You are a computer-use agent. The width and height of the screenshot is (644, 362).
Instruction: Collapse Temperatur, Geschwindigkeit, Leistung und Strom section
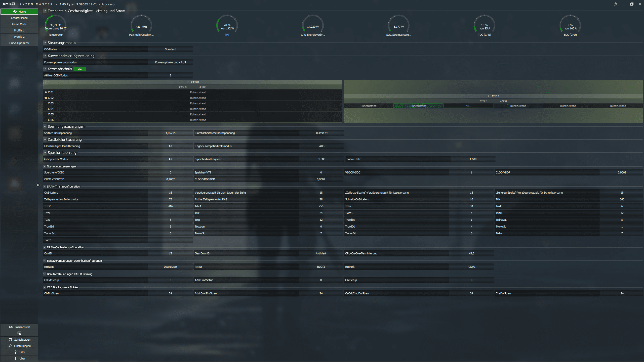45,11
